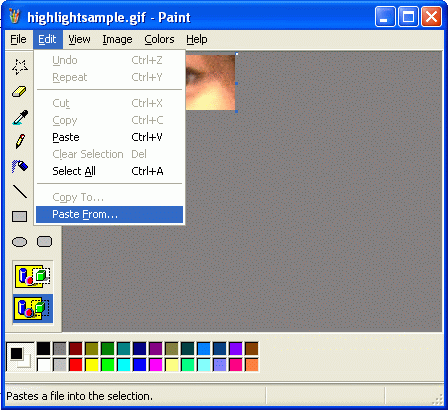The image size is (448, 410).
Task: Click the greyed-out Undo entry
Action: 109,60
